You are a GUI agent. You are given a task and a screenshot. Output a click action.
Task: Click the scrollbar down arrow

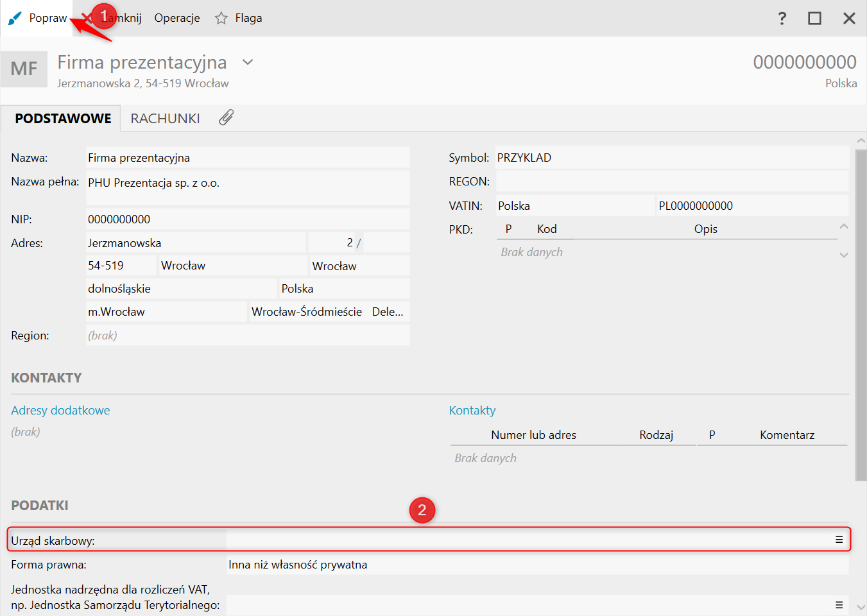[861, 607]
